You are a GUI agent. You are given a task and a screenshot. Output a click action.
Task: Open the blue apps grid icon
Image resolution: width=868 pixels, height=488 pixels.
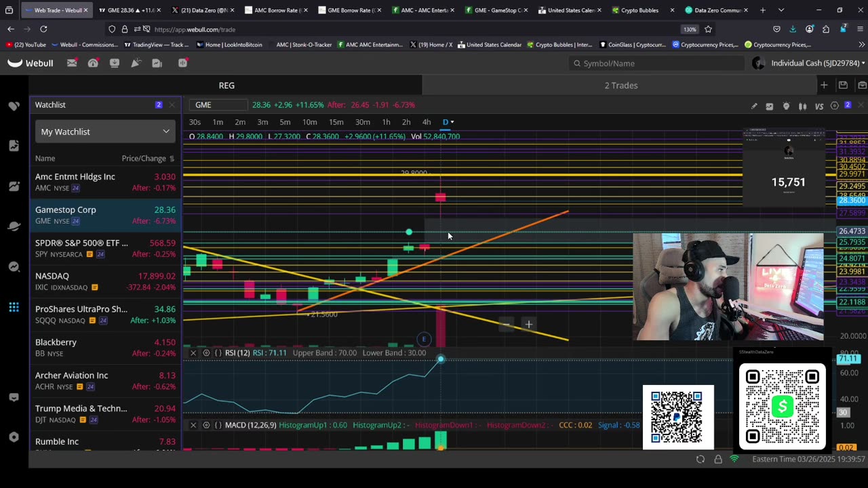(14, 308)
